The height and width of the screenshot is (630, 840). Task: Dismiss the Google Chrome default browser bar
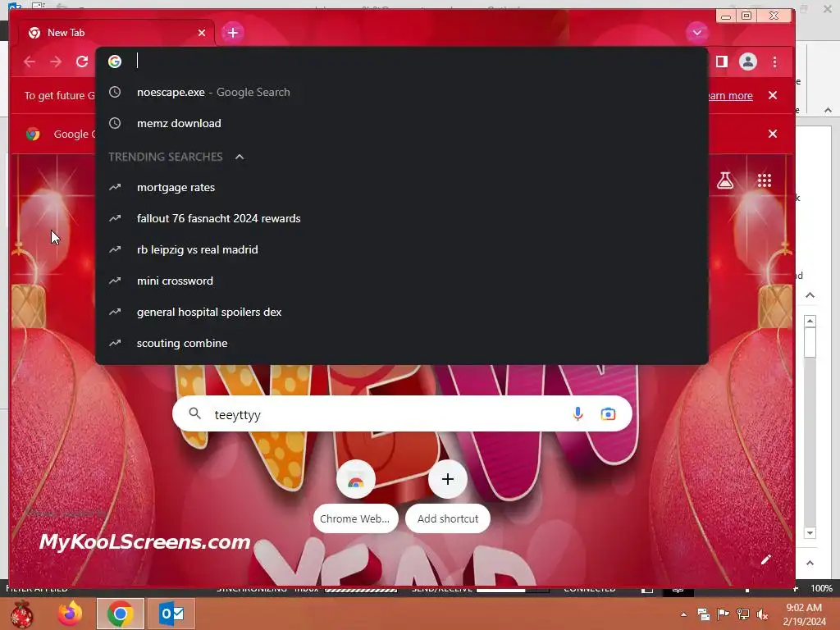pyautogui.click(x=773, y=134)
